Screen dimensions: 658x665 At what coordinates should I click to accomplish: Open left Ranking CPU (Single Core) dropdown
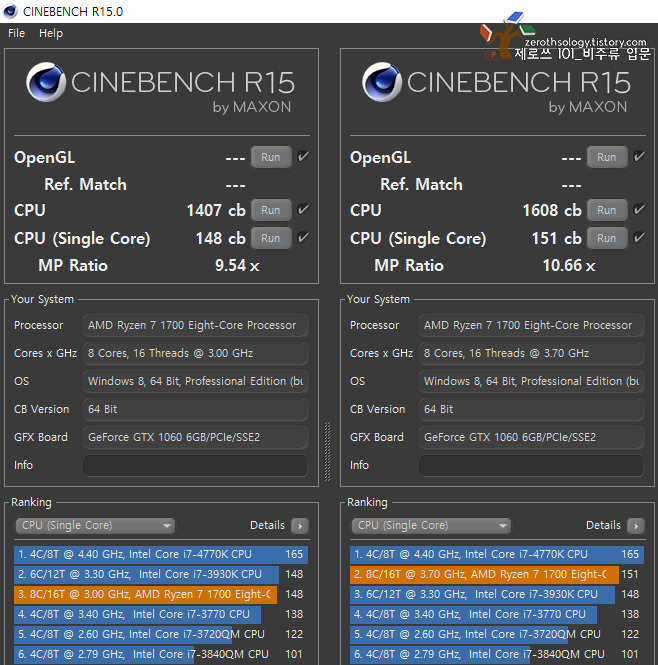point(95,526)
